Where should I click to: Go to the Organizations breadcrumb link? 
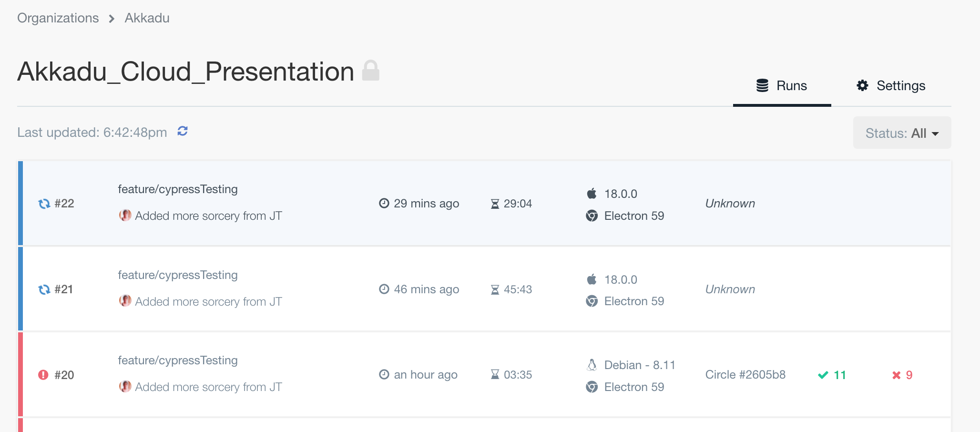tap(58, 18)
